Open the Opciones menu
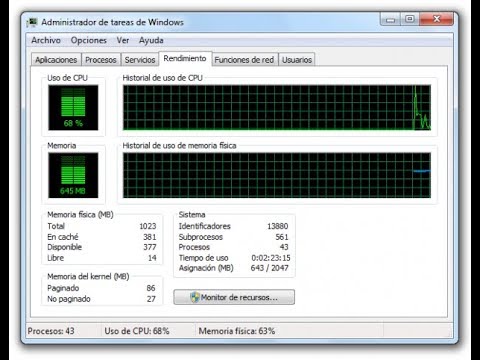 pos(89,40)
